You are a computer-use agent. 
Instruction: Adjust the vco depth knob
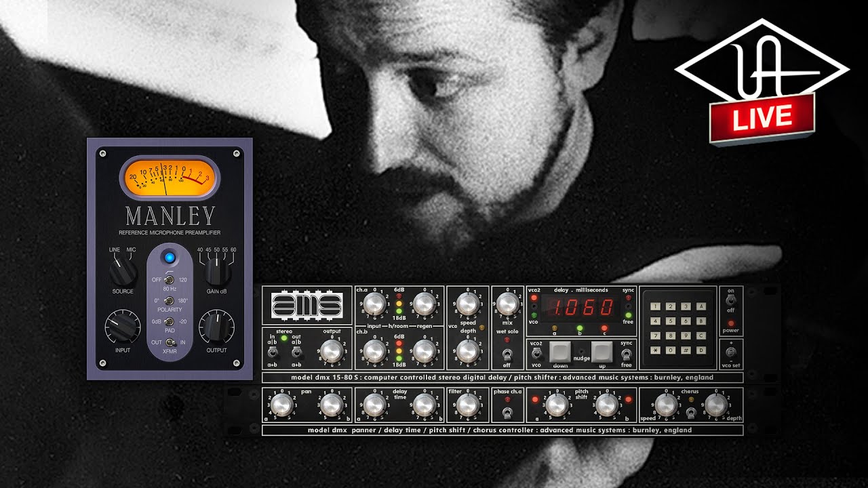tap(467, 350)
